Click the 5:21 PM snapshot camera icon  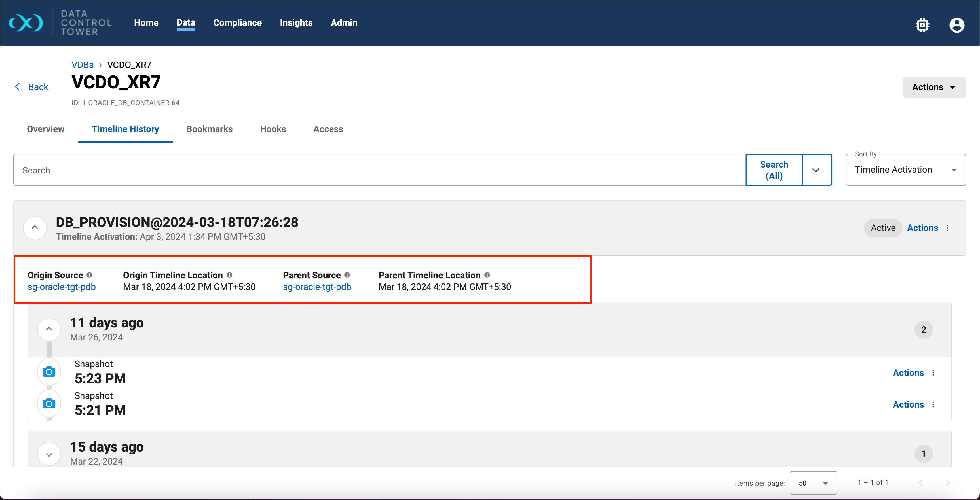[49, 403]
